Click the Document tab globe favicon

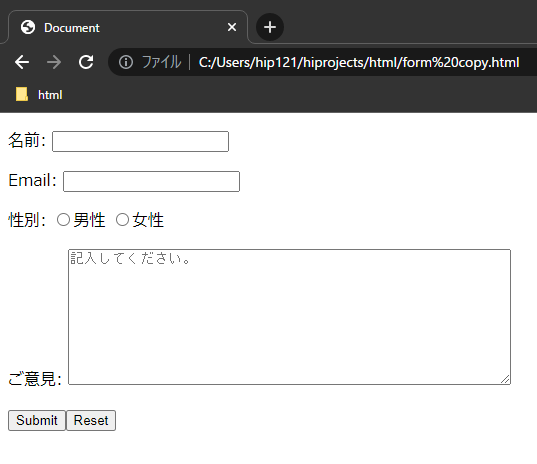[x=28, y=27]
